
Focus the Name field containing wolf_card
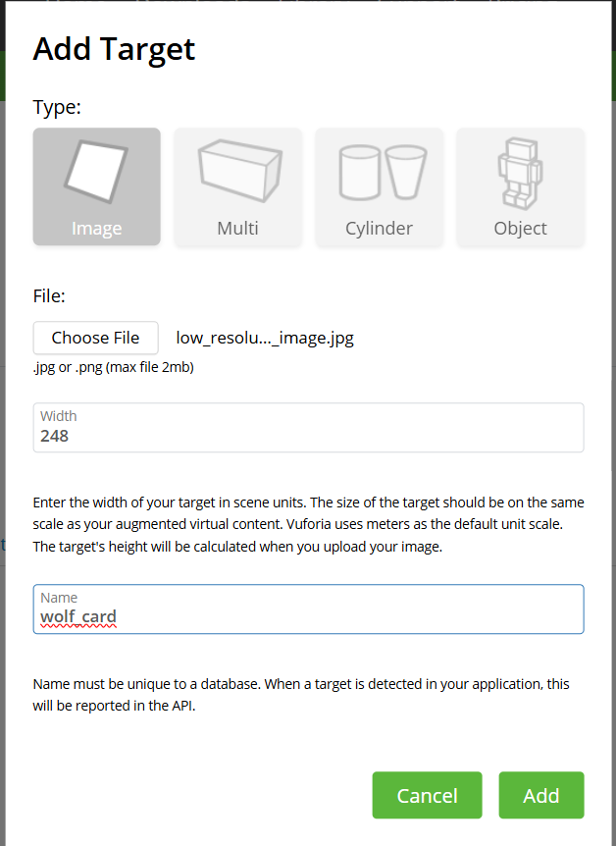coord(309,609)
